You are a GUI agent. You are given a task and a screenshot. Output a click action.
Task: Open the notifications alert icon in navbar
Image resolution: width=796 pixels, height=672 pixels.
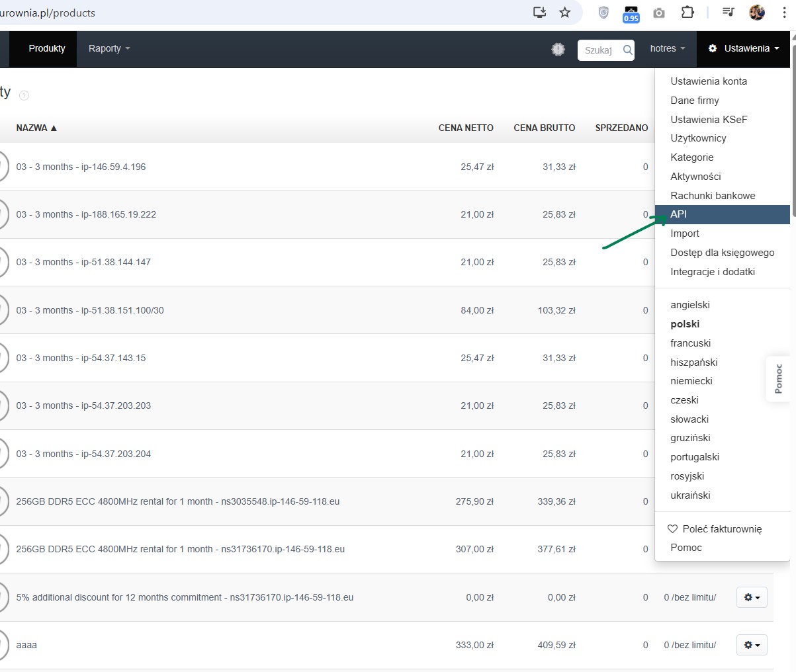558,49
